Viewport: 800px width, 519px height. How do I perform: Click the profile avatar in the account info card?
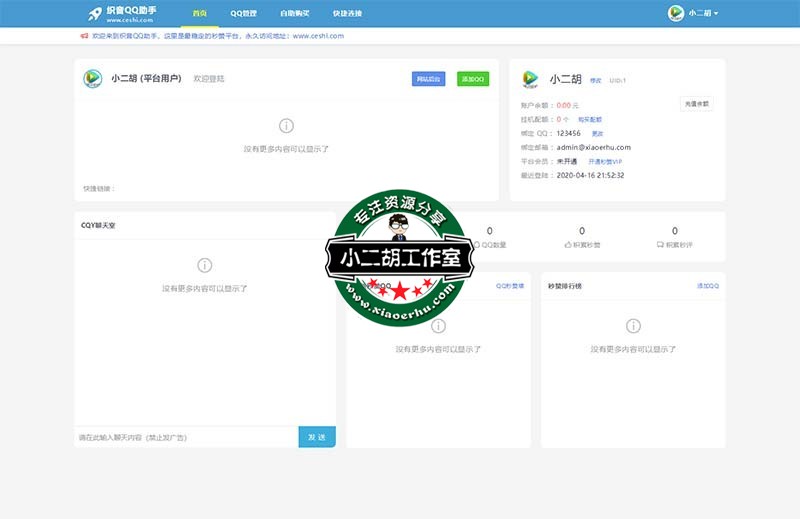click(531, 79)
